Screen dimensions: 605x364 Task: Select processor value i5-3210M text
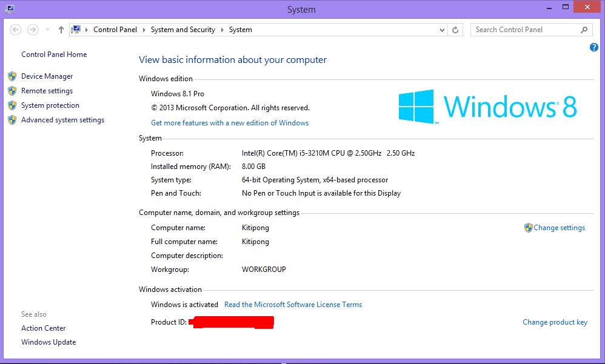click(x=329, y=153)
